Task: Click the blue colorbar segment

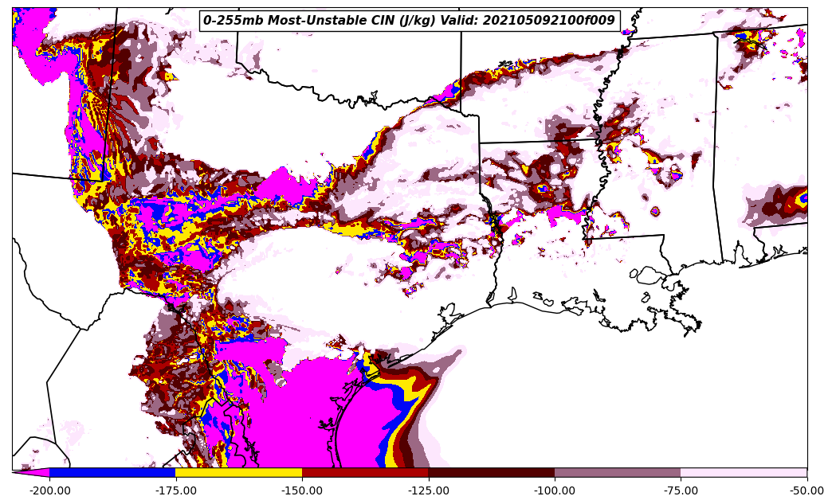Action: pyautogui.click(x=112, y=472)
